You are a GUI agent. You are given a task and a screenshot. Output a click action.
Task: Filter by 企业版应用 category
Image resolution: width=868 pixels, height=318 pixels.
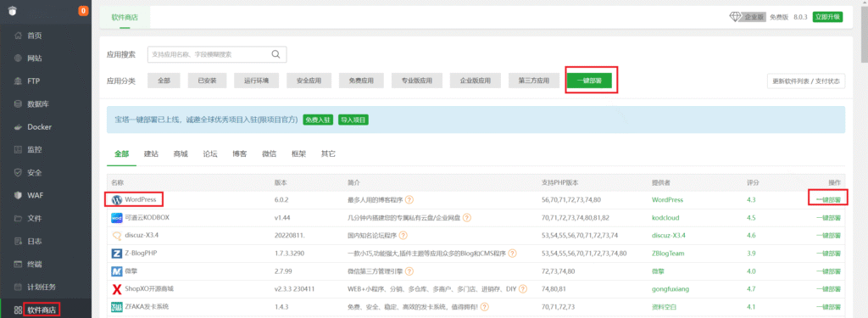pos(475,81)
